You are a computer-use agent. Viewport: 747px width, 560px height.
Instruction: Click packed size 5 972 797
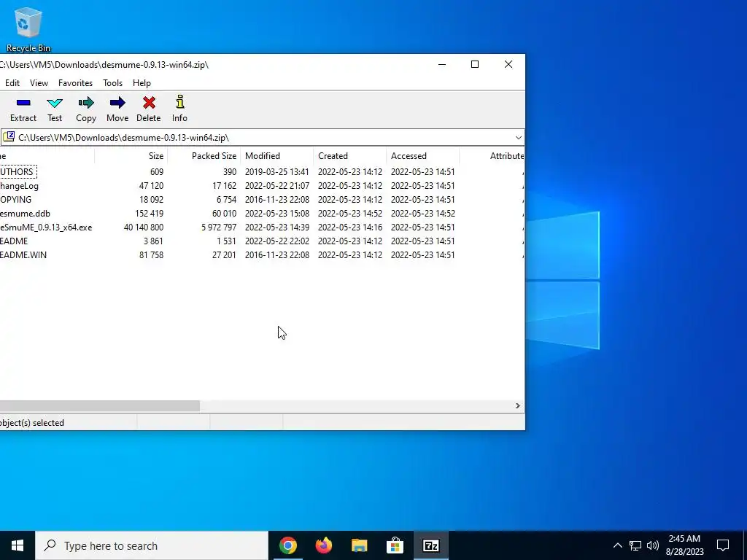(219, 227)
